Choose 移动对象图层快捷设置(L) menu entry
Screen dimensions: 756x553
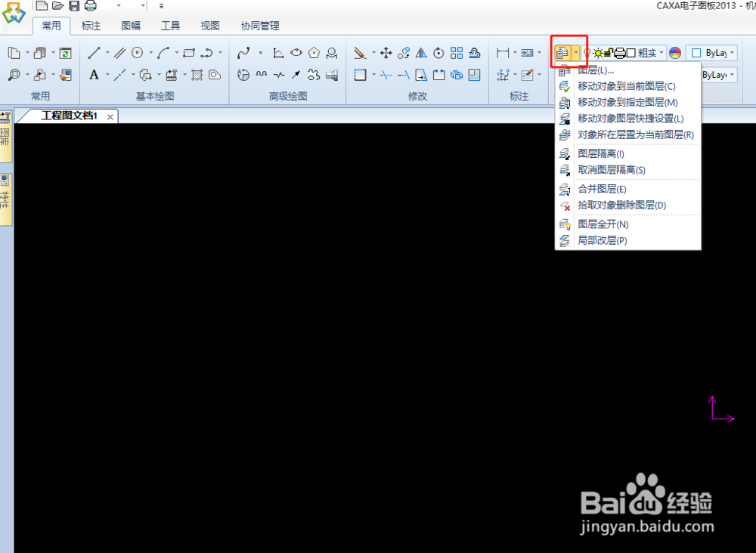[x=627, y=119]
